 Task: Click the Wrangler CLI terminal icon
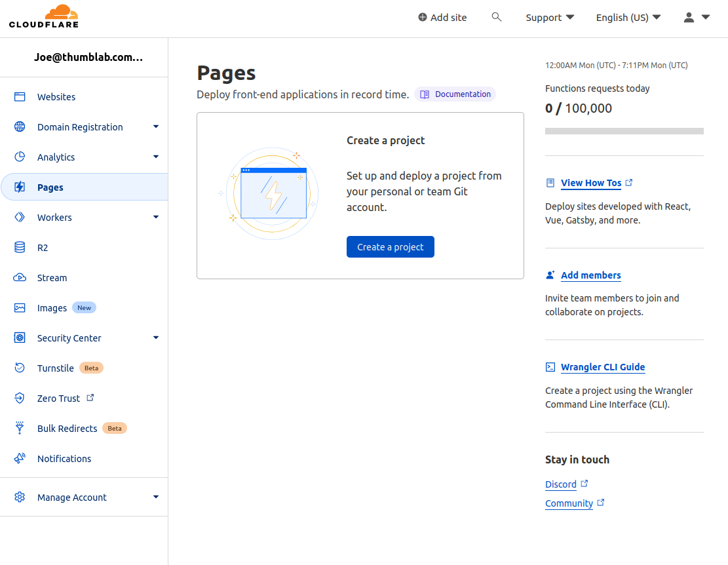pos(550,367)
